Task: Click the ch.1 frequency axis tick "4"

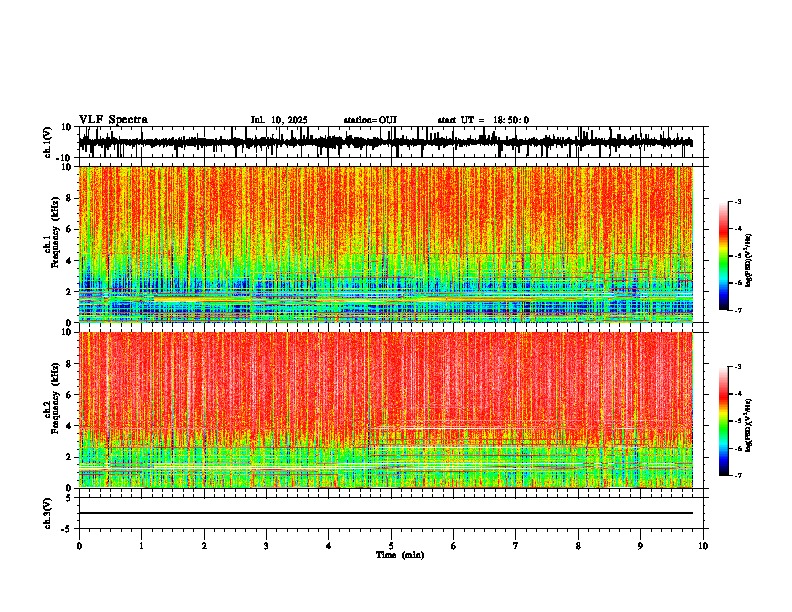Action: coord(70,261)
